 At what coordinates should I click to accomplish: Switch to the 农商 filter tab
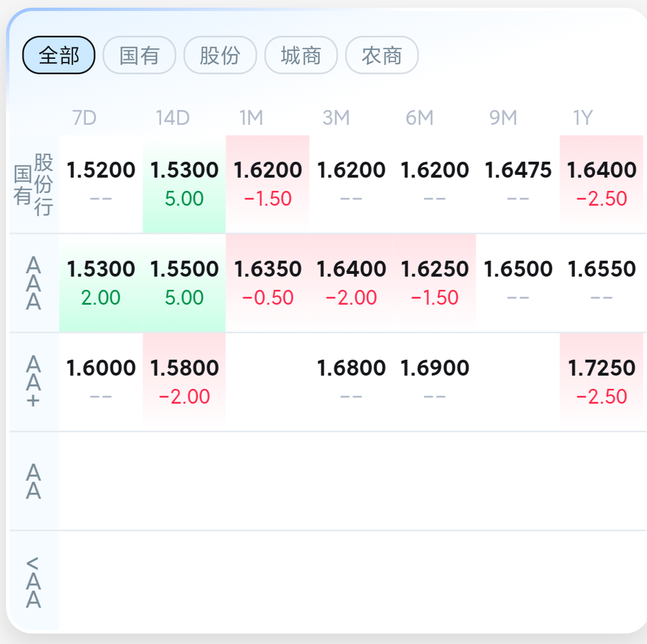coord(382,56)
